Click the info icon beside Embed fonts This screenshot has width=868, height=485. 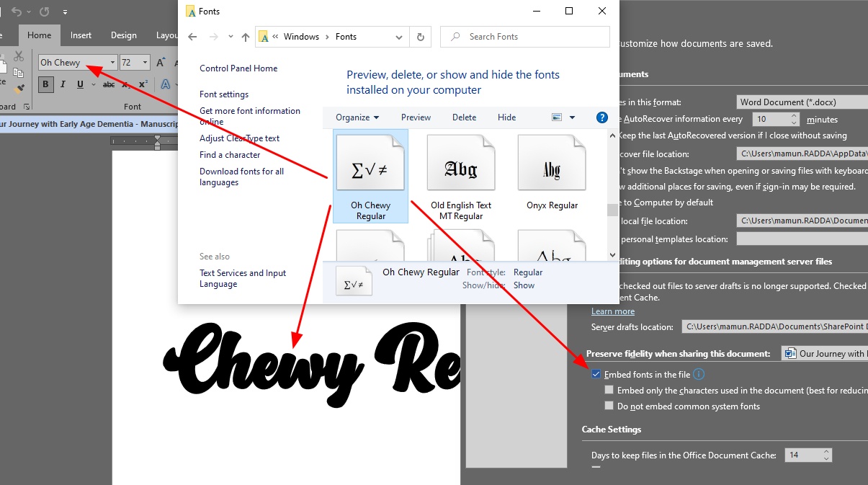pyautogui.click(x=699, y=374)
